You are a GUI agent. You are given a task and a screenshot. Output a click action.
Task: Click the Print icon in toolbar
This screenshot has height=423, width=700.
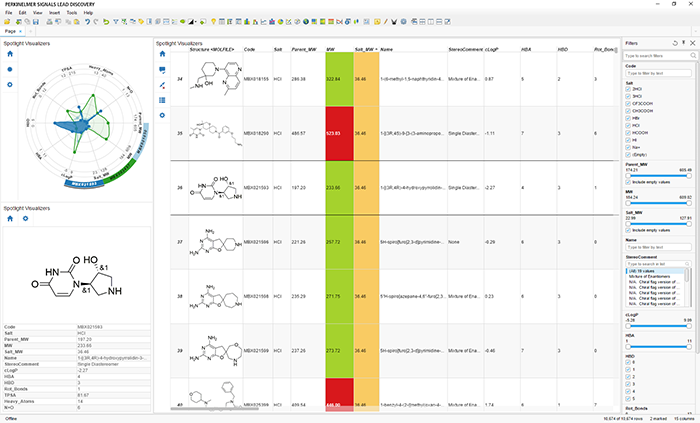pyautogui.click(x=50, y=21)
